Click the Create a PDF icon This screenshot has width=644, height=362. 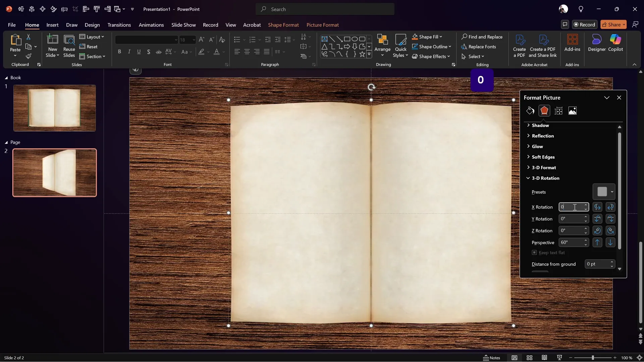coord(519,46)
